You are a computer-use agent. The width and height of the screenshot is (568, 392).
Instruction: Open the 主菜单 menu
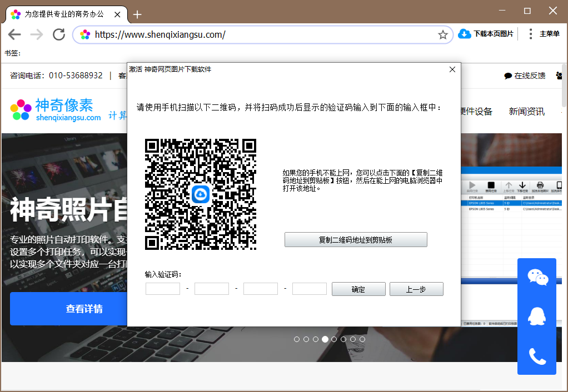click(x=550, y=34)
